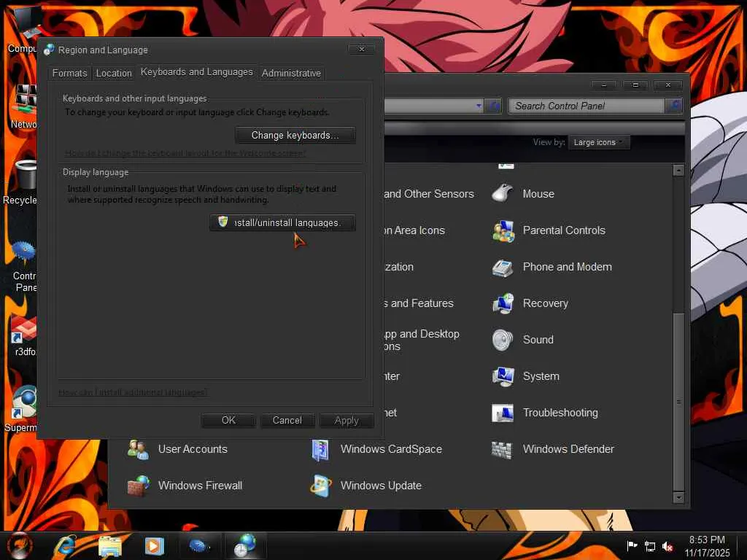The width and height of the screenshot is (747, 560).
Task: Open the View by Large icons dropdown
Action: (599, 142)
